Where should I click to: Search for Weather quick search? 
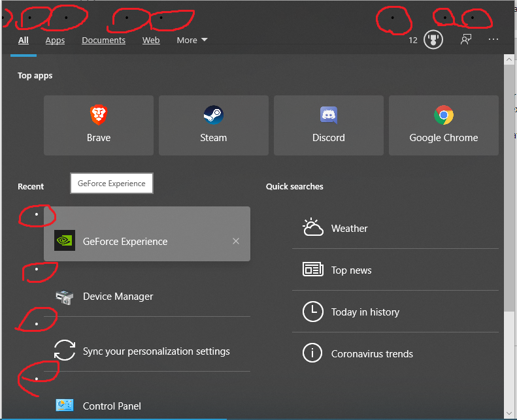(395, 228)
